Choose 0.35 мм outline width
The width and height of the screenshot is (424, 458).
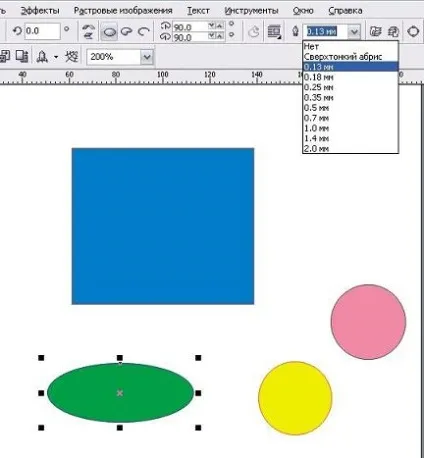(350, 98)
